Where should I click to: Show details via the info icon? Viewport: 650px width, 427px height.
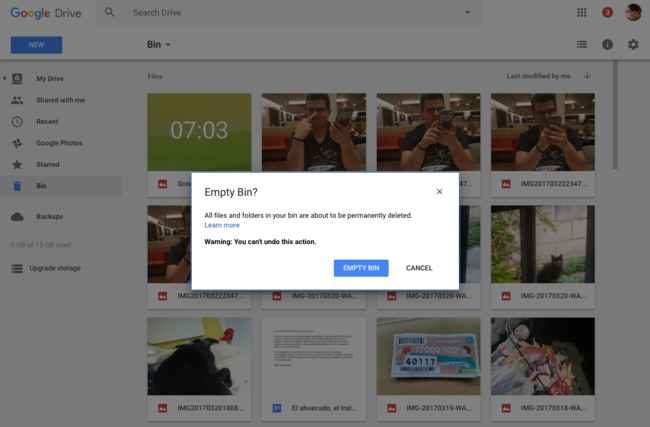[x=607, y=44]
